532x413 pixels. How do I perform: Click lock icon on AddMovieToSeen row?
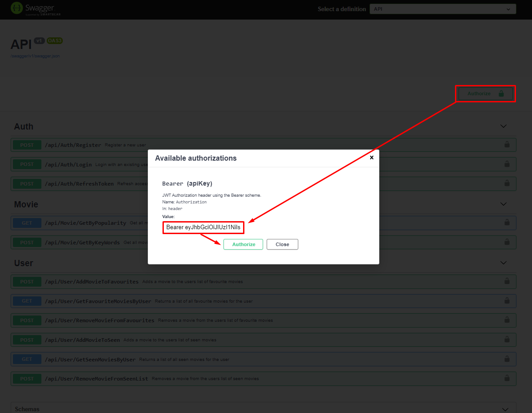[507, 339]
